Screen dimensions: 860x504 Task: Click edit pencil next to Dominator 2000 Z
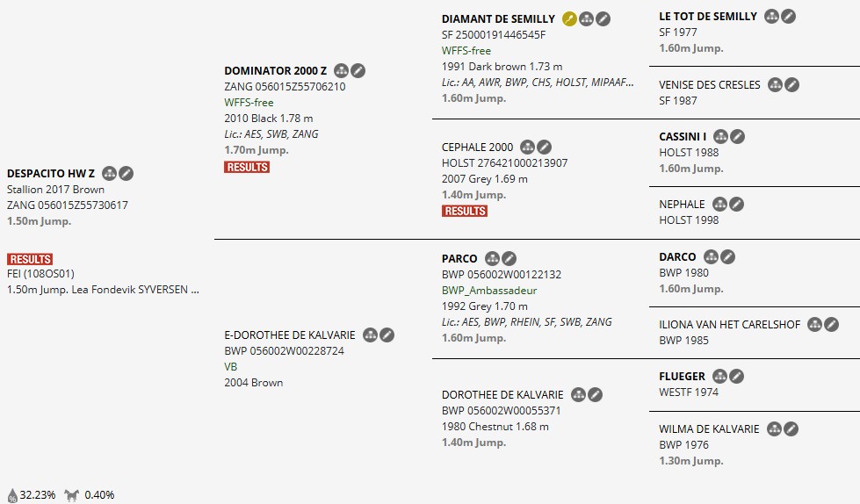[358, 71]
